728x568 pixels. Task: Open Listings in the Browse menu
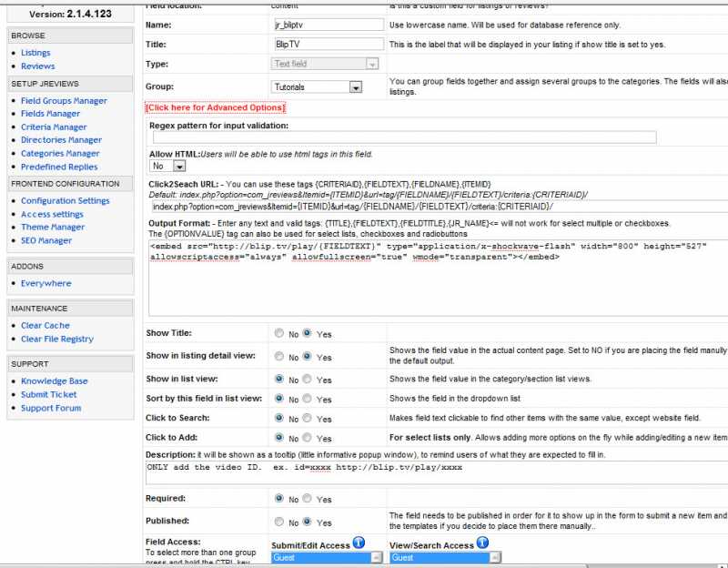(35, 53)
